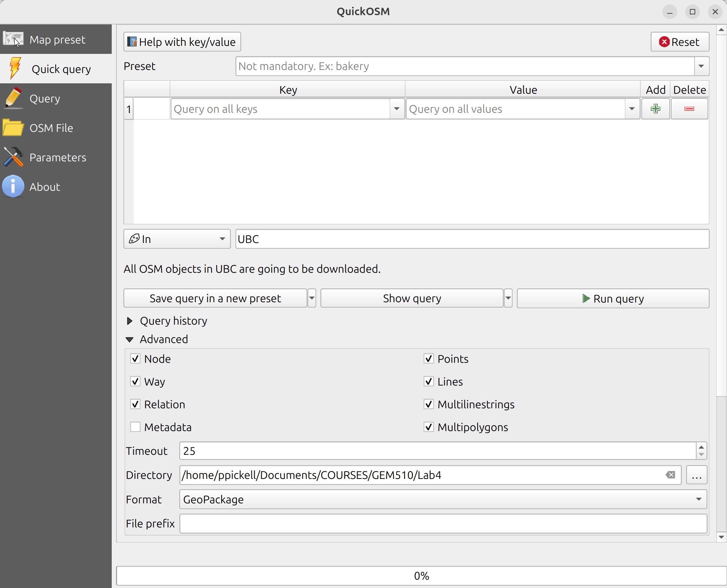Click the Map preset sidebar icon

coord(13,39)
